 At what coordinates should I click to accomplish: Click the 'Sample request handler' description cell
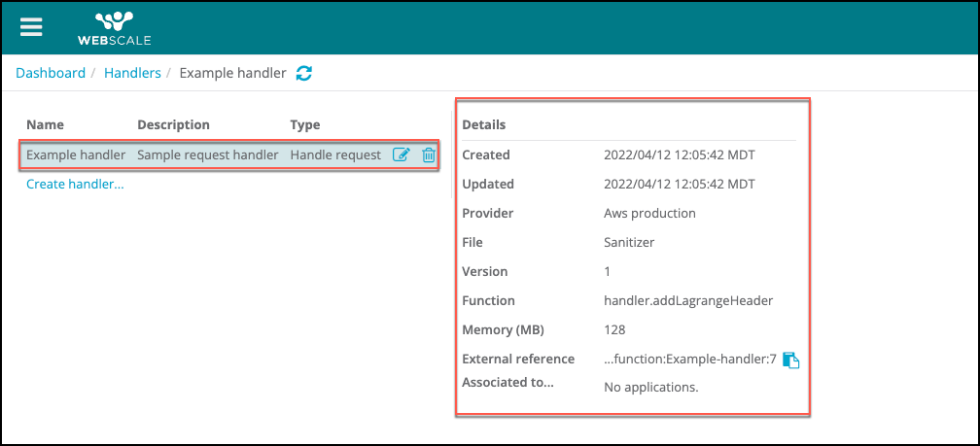207,154
